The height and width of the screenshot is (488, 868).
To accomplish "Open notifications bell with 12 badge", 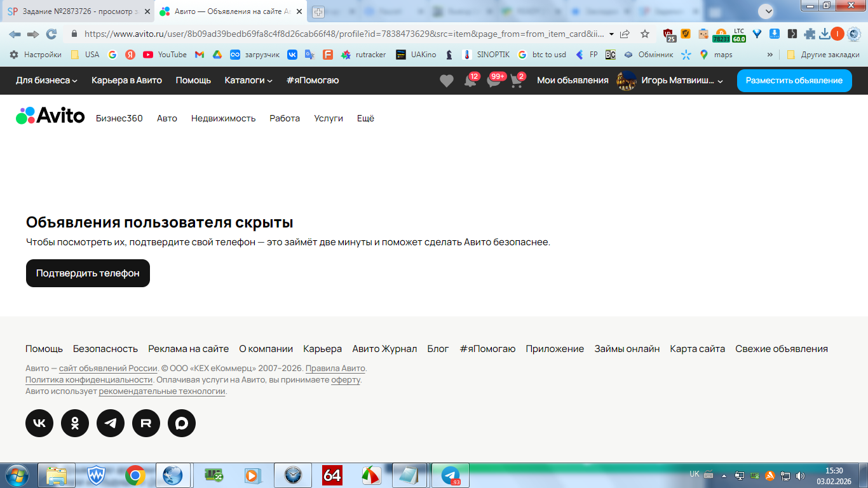I will click(x=471, y=81).
